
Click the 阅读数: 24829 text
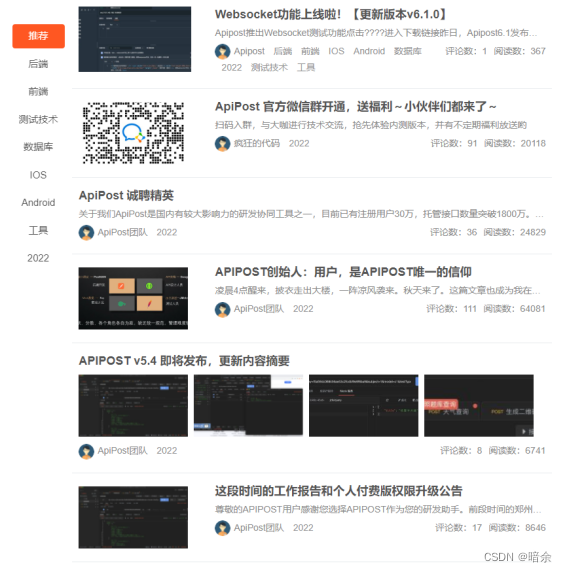click(514, 232)
